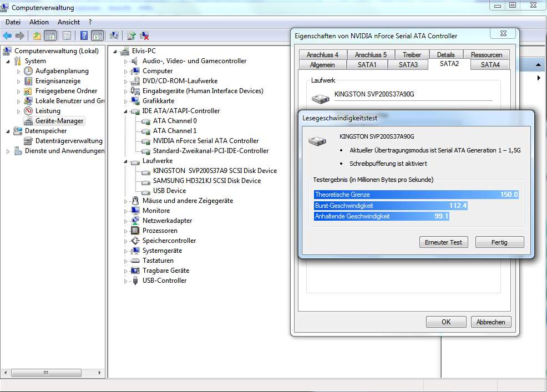
Task: Select KINGSTON SVP200S37A9 SCSI Disk Device
Action: [x=215, y=171]
